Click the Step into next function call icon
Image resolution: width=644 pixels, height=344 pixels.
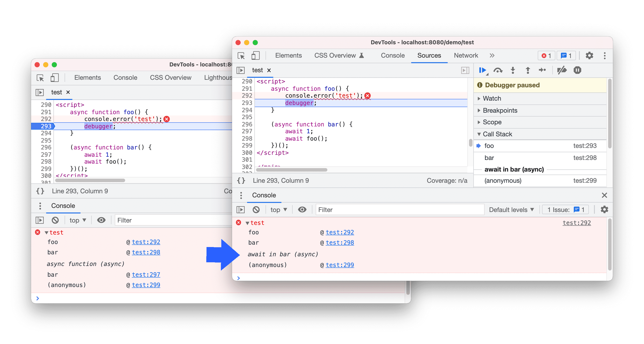coord(513,70)
